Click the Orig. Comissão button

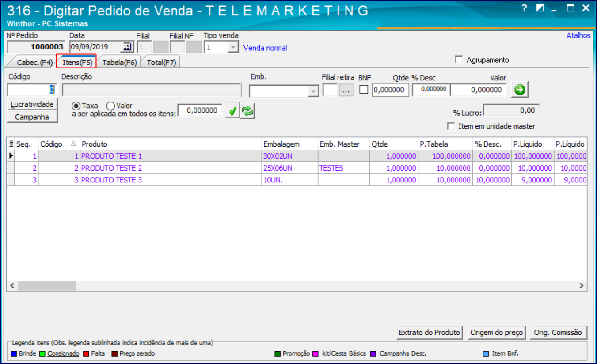click(x=558, y=332)
